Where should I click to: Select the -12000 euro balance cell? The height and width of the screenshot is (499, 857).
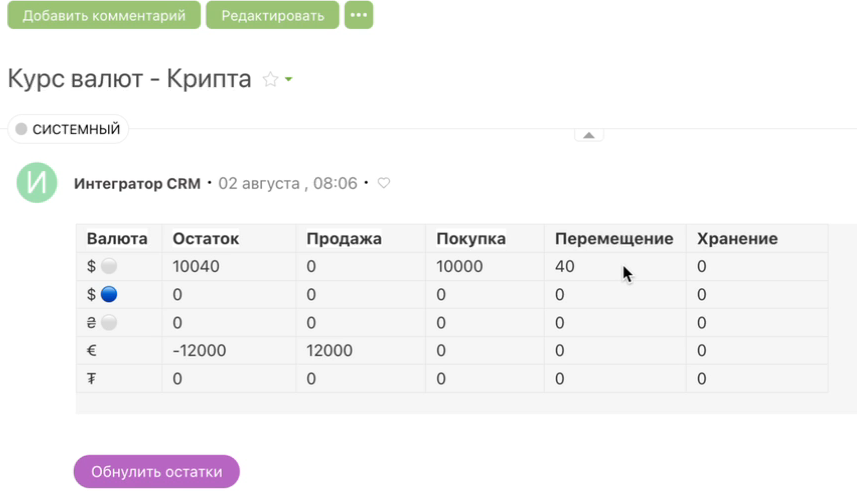tap(199, 351)
